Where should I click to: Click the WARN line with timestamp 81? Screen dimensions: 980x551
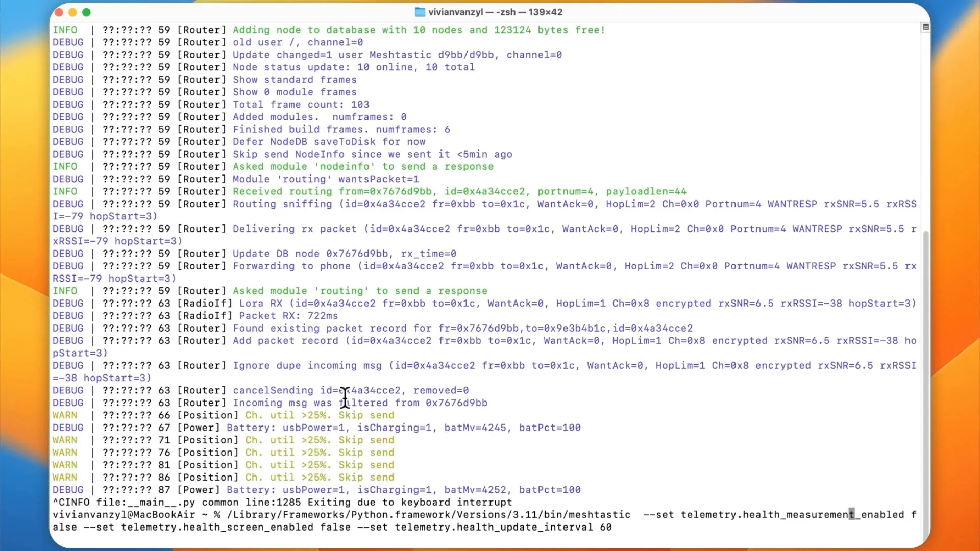(224, 465)
